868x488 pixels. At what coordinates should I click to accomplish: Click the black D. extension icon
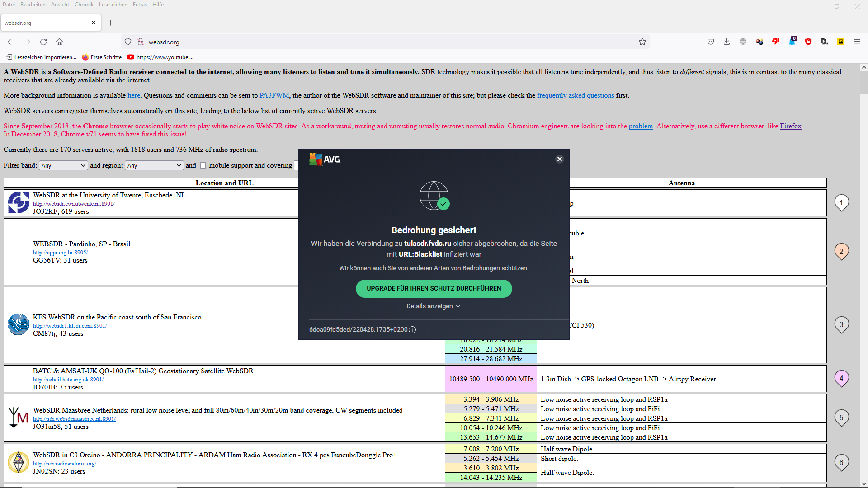click(825, 42)
